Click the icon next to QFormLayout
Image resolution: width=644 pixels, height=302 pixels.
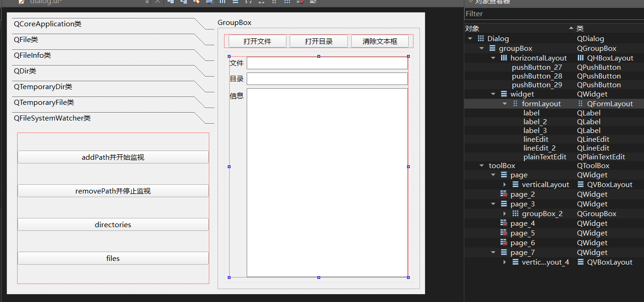point(581,104)
